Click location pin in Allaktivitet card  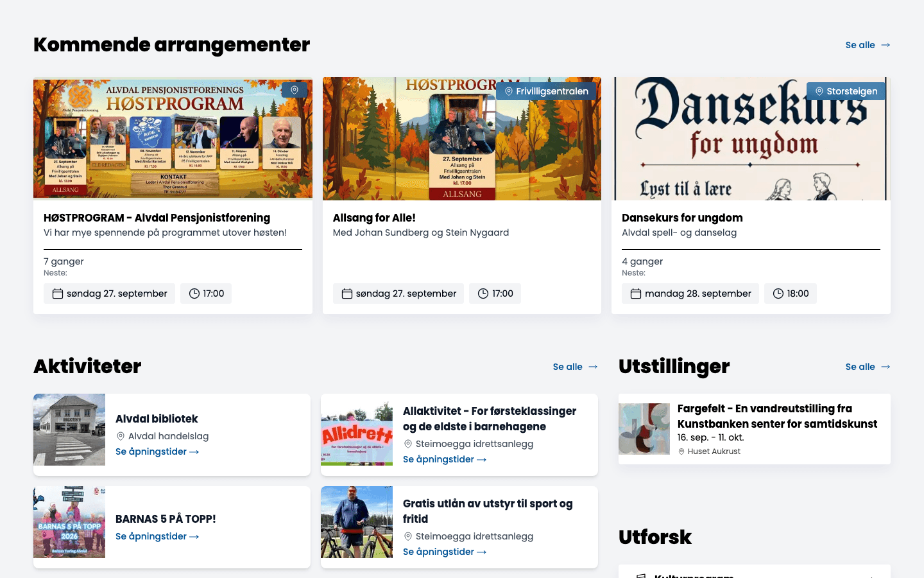point(407,444)
